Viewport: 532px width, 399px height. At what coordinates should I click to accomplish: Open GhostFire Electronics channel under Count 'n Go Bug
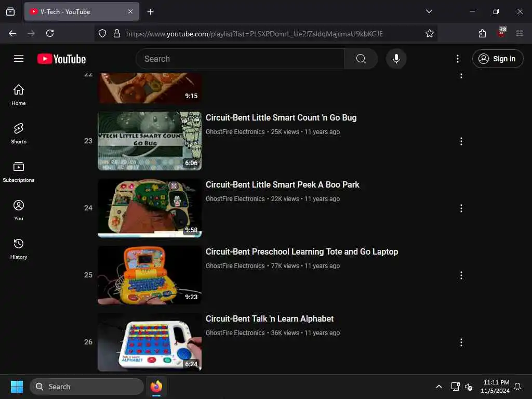(x=235, y=131)
